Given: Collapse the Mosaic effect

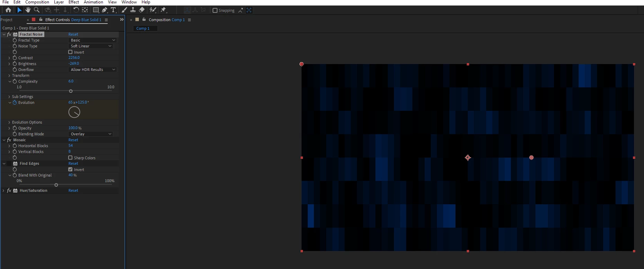Looking at the screenshot, I should [x=4, y=140].
